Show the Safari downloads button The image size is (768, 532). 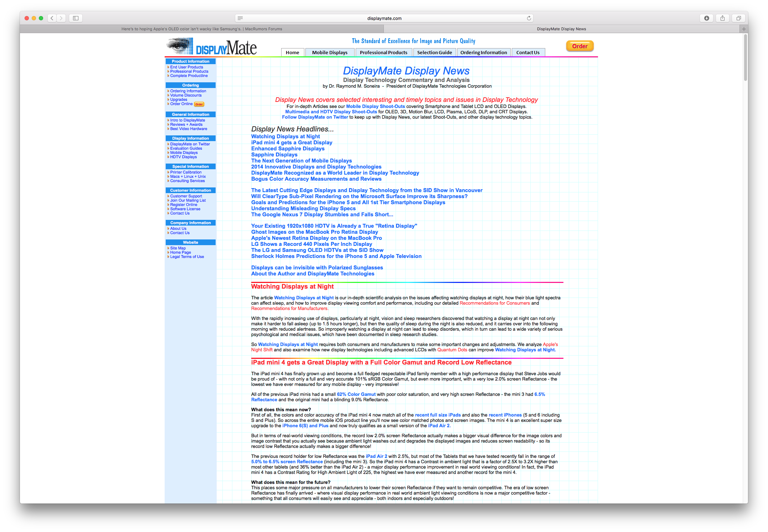[707, 18]
